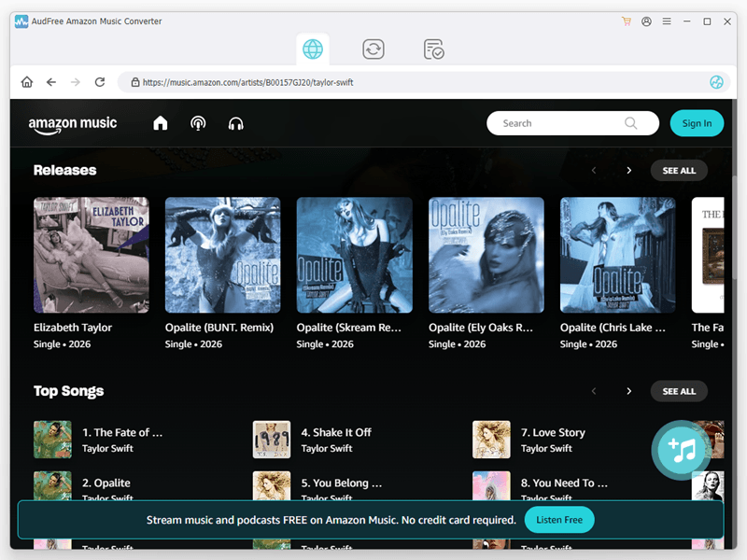Viewport: 747px width, 560px height.
Task: Click SEE ALL for Releases
Action: pos(679,171)
